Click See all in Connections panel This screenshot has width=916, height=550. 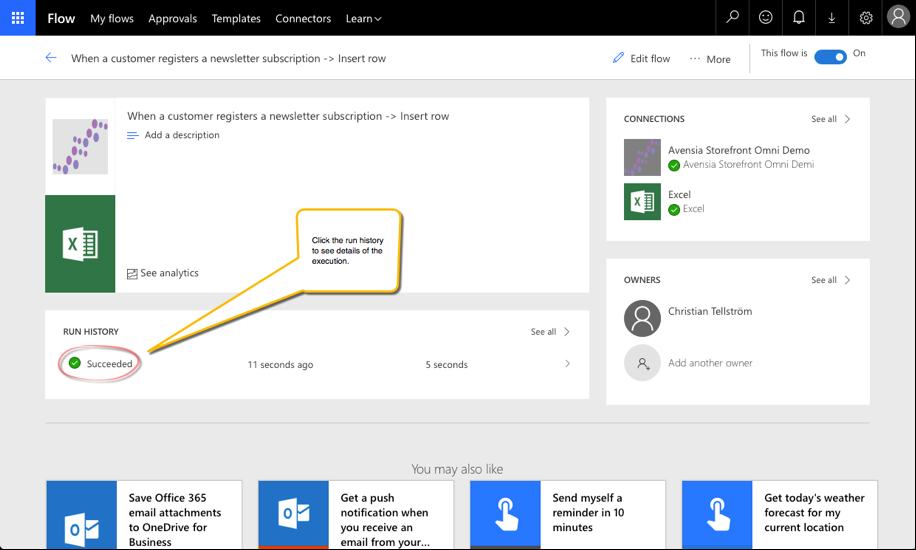tap(824, 119)
